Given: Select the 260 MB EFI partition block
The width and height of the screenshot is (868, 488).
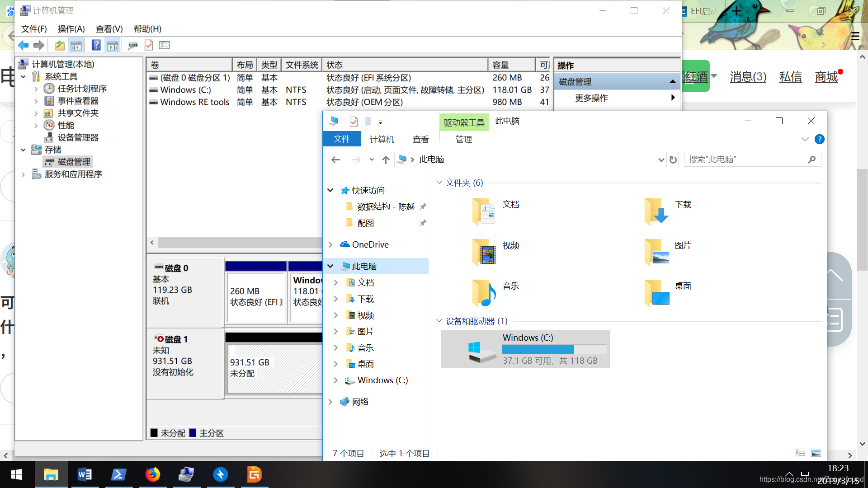Looking at the screenshot, I should pos(256,296).
